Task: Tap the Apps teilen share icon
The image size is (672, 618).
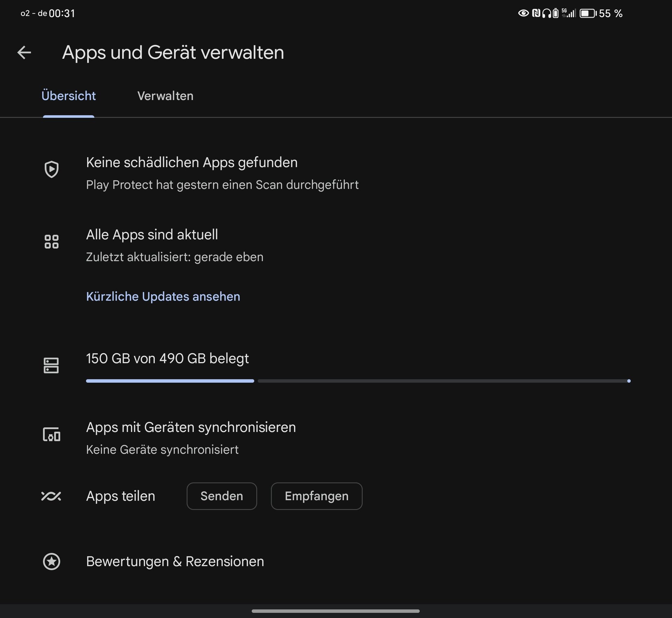Action: click(x=51, y=496)
